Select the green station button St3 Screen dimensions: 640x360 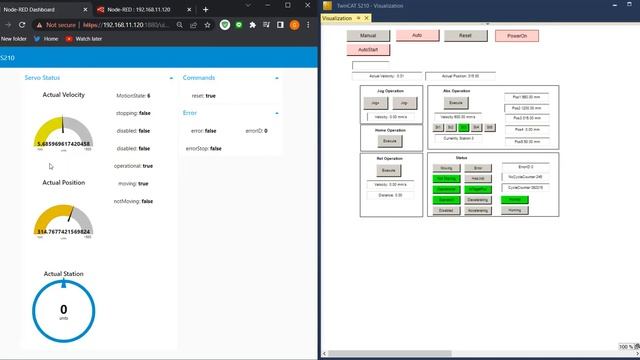[x=464, y=128]
